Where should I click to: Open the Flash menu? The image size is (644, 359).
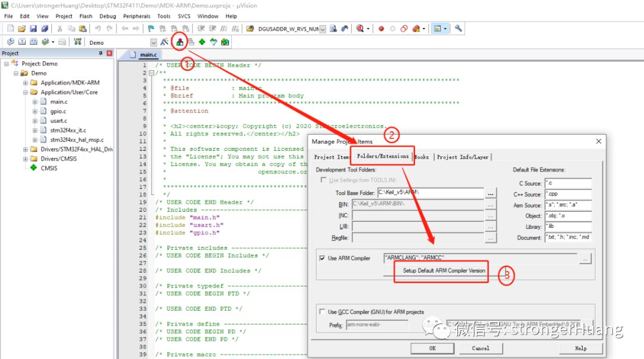pos(85,16)
